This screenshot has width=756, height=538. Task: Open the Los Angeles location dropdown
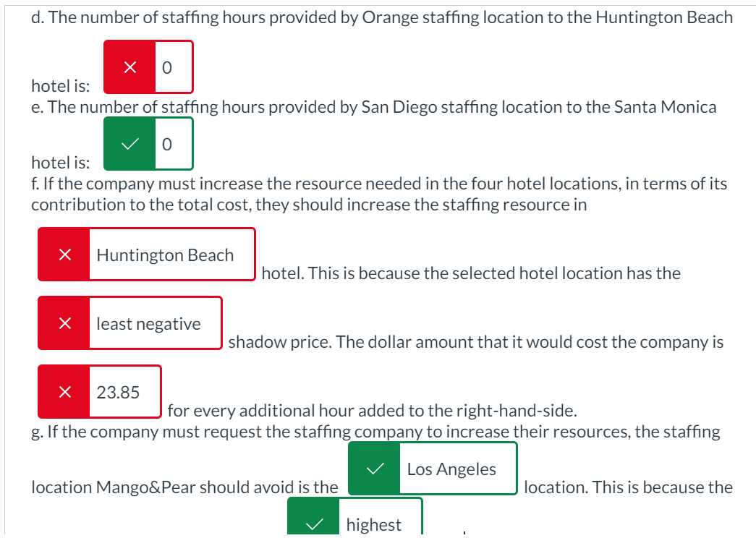tap(452, 469)
